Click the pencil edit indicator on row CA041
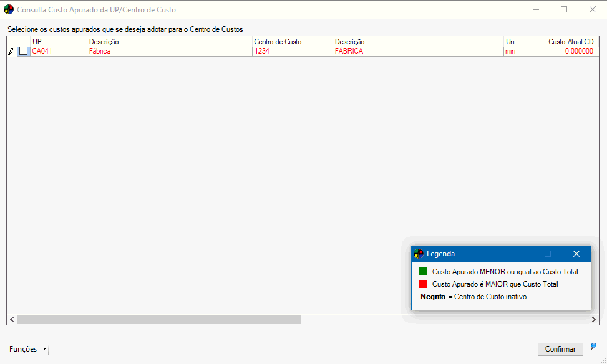Screen dimensions: 607x364 11,52
